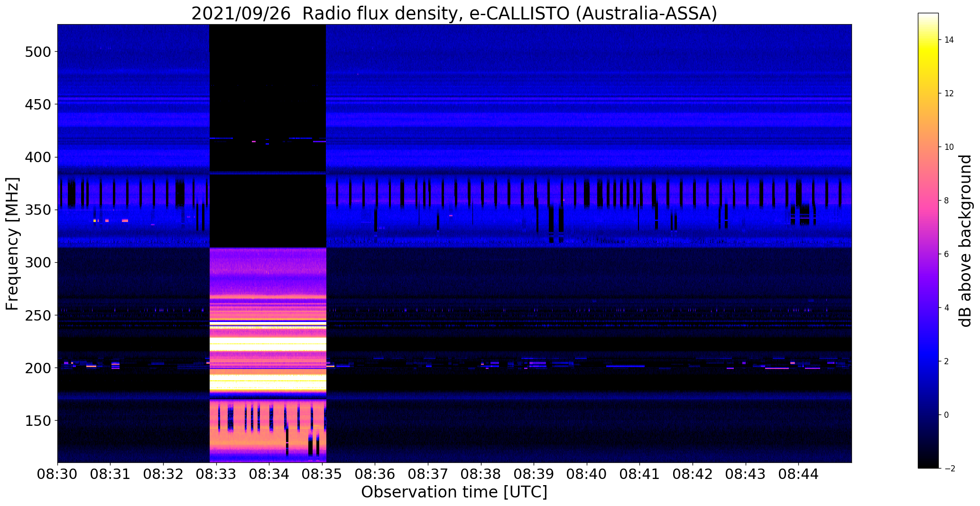Click the colorbar tick label 2
The width and height of the screenshot is (980, 506).
[947, 361]
